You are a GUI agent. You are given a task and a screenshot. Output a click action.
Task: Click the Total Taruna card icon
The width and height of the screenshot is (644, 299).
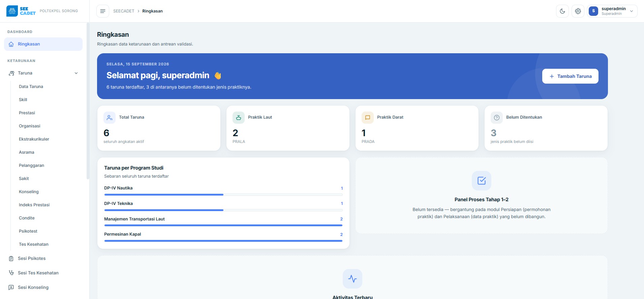click(x=110, y=118)
